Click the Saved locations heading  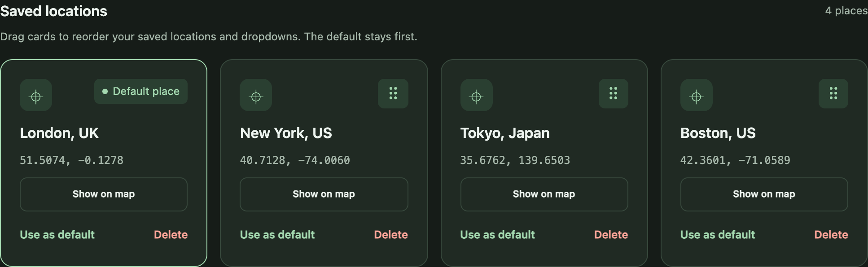[x=53, y=11]
